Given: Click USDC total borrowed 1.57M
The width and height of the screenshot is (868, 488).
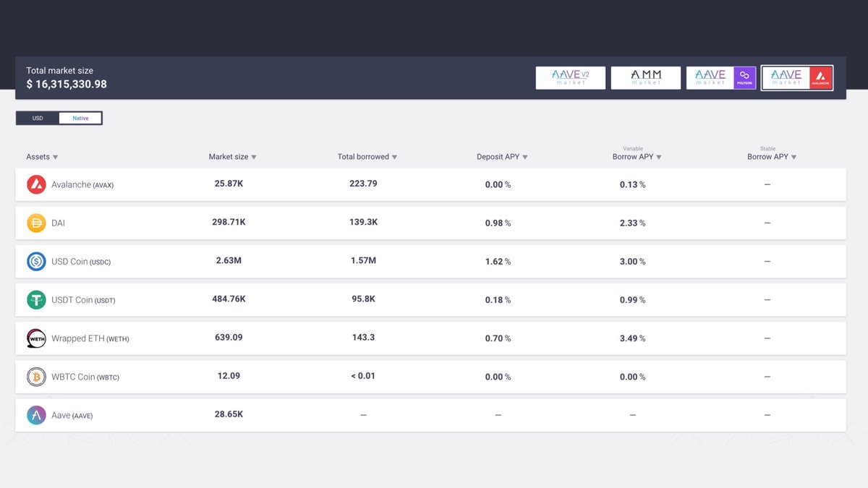Looking at the screenshot, I should pos(363,260).
